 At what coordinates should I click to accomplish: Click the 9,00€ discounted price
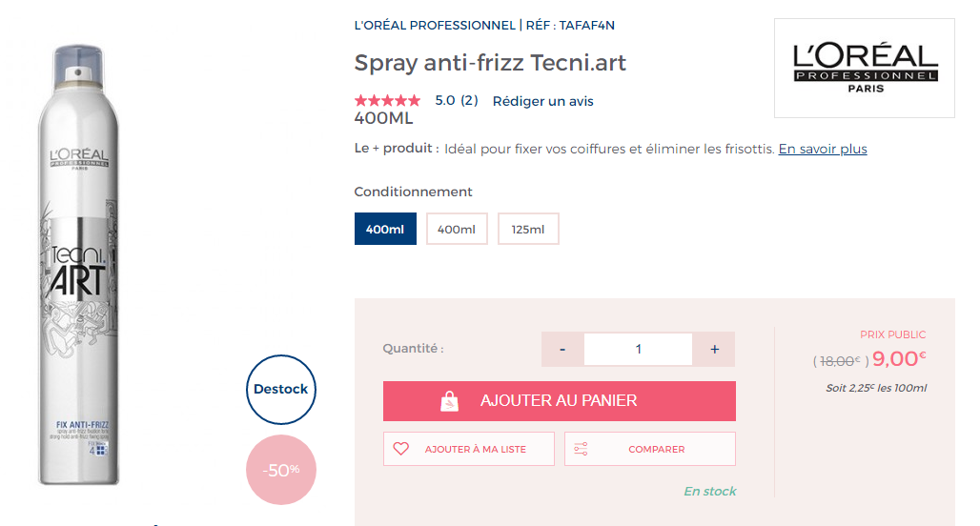click(x=898, y=359)
